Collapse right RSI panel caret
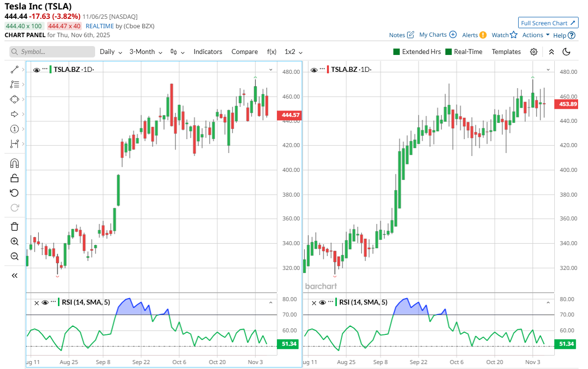This screenshot has width=588, height=369. click(x=548, y=303)
